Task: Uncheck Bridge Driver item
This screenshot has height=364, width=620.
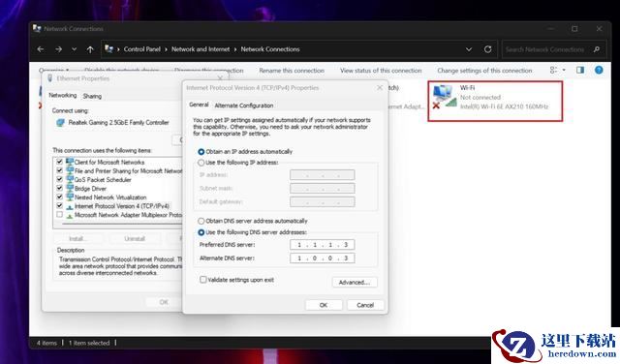Action: coord(59,188)
